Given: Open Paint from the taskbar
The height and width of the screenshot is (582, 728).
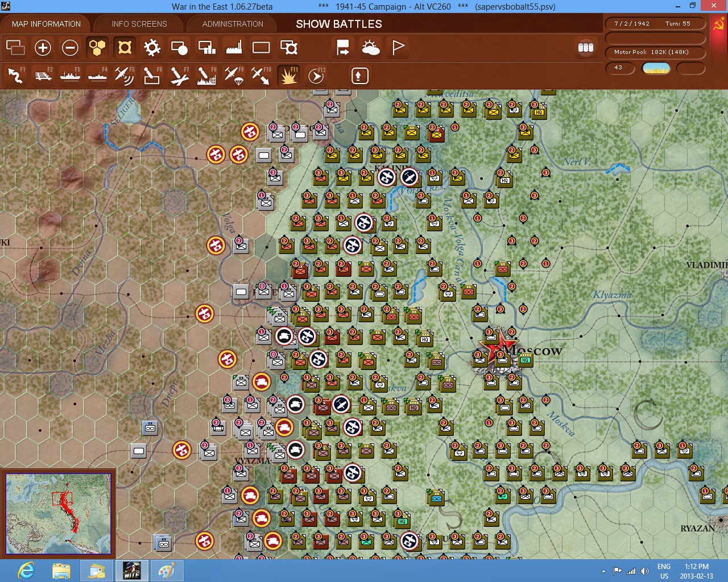Looking at the screenshot, I should [x=167, y=570].
